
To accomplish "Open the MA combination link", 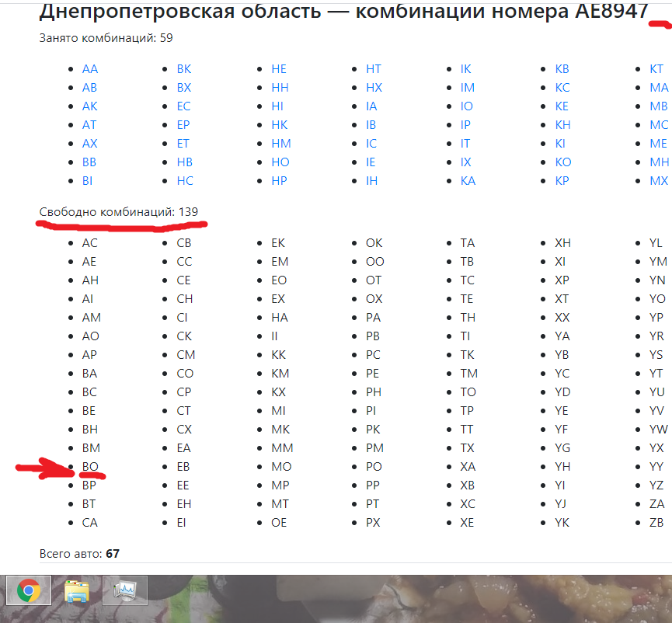I will [x=659, y=88].
